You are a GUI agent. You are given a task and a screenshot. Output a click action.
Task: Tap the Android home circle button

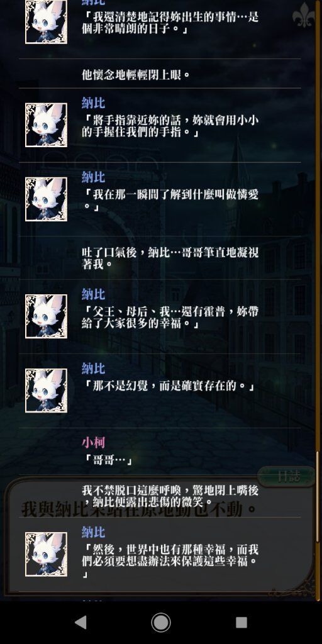point(161,623)
